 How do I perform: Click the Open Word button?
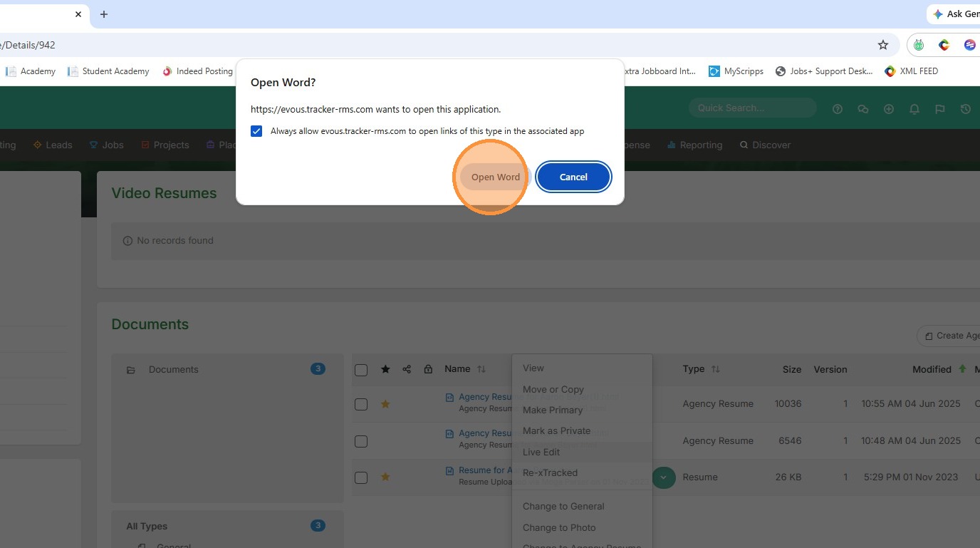pos(495,177)
